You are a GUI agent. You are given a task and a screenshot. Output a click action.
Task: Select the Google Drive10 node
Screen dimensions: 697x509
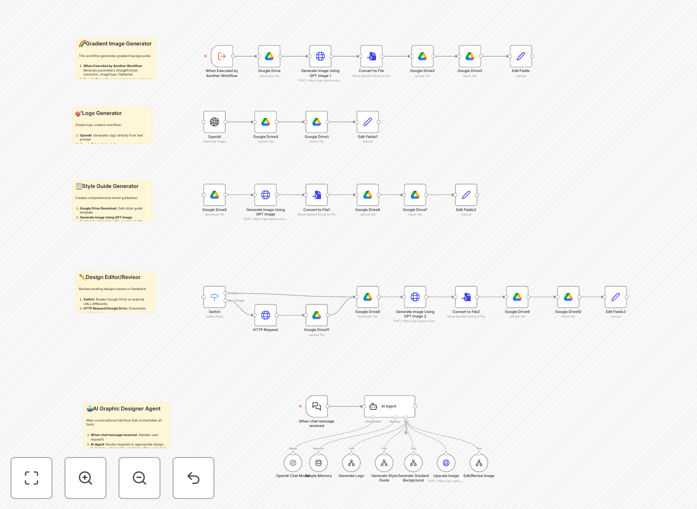pos(569,297)
